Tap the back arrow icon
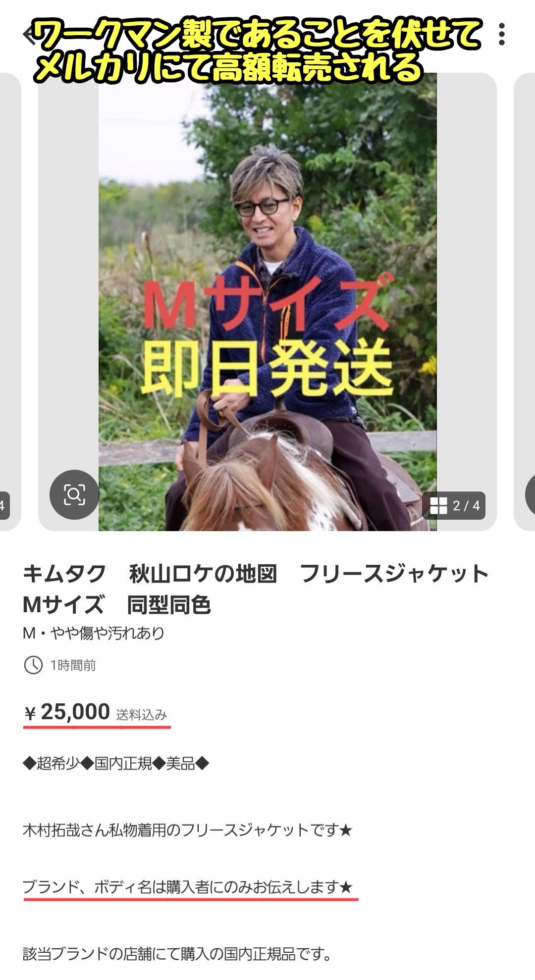This screenshot has width=535, height=980. pos(30,36)
